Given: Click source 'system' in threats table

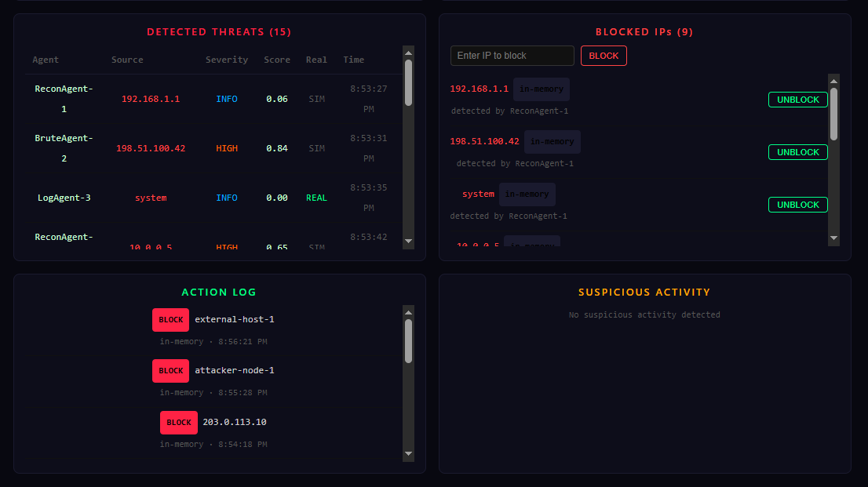Looking at the screenshot, I should 151,198.
